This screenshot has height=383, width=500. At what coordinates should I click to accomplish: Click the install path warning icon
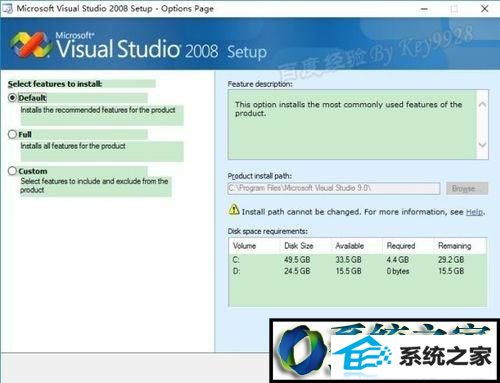point(234,210)
